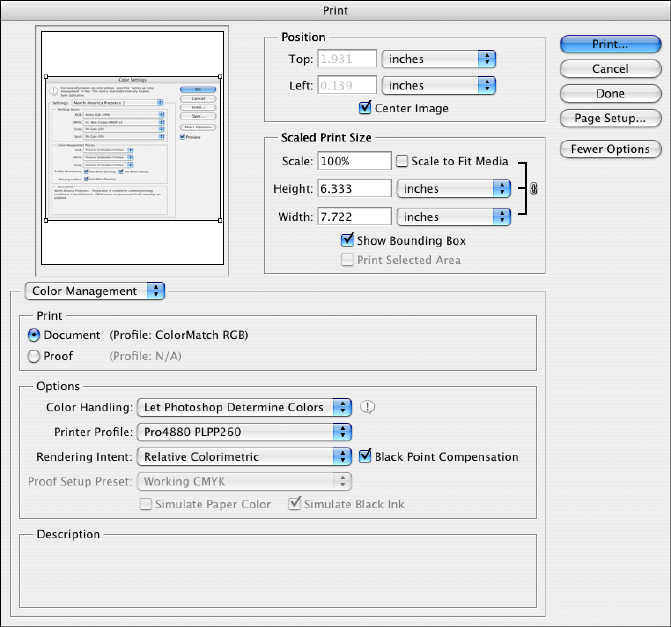Image resolution: width=671 pixels, height=627 pixels.
Task: Open the Rendering Intent dropdown
Action: tap(245, 457)
